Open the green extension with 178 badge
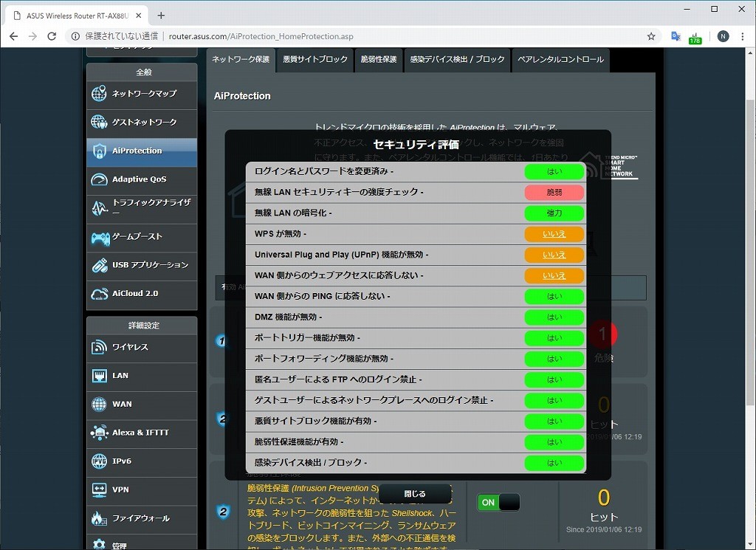The width and height of the screenshot is (756, 550). point(695,37)
